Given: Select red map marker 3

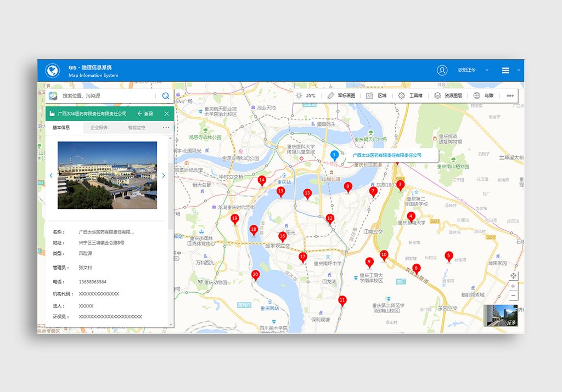Looking at the screenshot, I should 400,185.
